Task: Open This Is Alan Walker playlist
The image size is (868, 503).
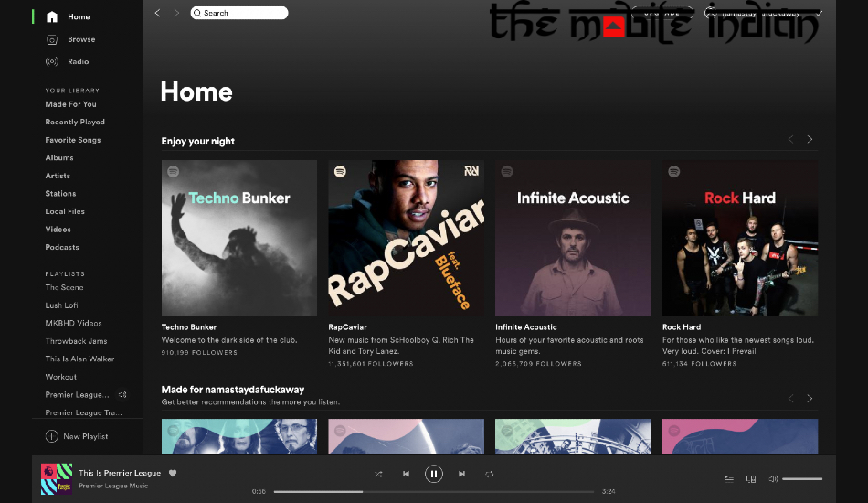Action: [x=79, y=359]
